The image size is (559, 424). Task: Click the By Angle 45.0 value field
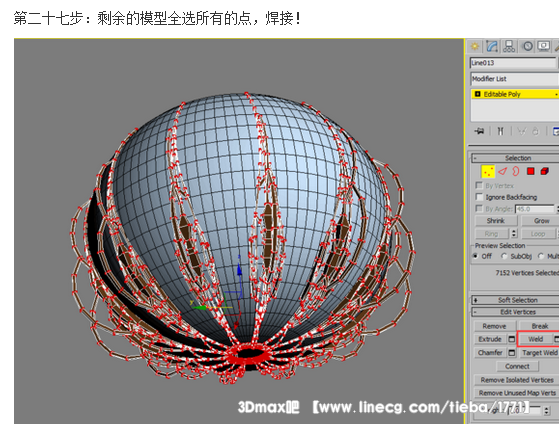tap(534, 209)
